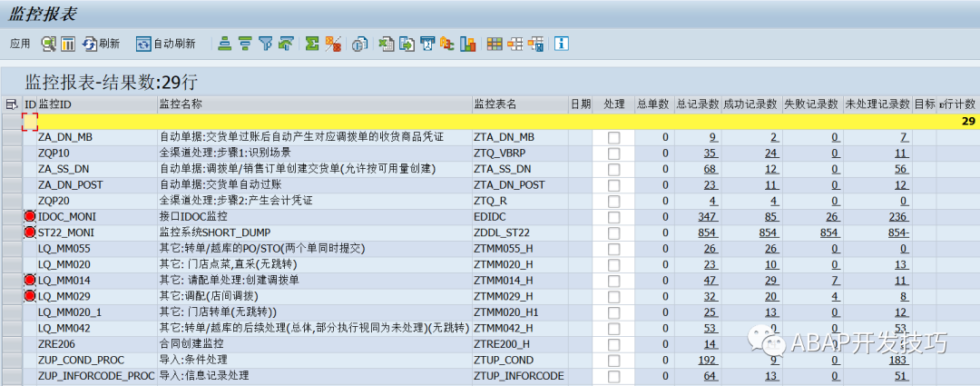Viewport: 980px width, 386px height.
Task: Tick the 处理 checkbox for ZA_SS_DN
Action: [614, 169]
